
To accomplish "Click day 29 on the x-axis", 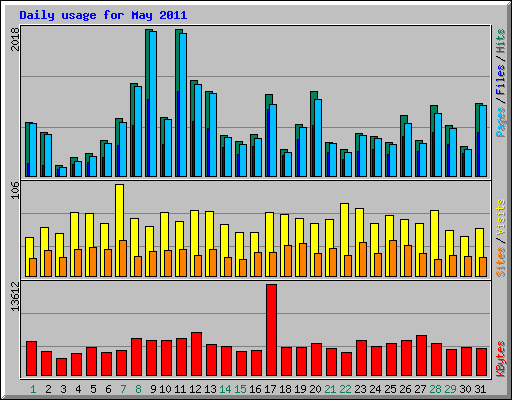I will 450,389.
